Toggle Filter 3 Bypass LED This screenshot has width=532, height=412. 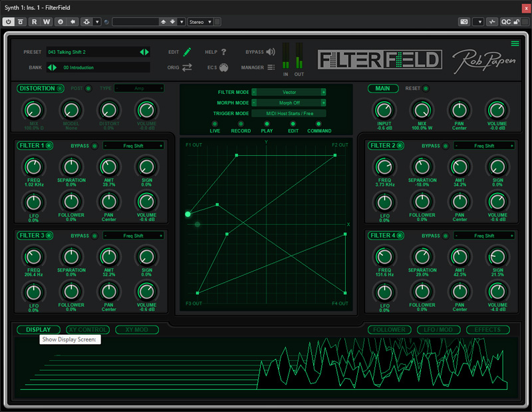click(94, 236)
